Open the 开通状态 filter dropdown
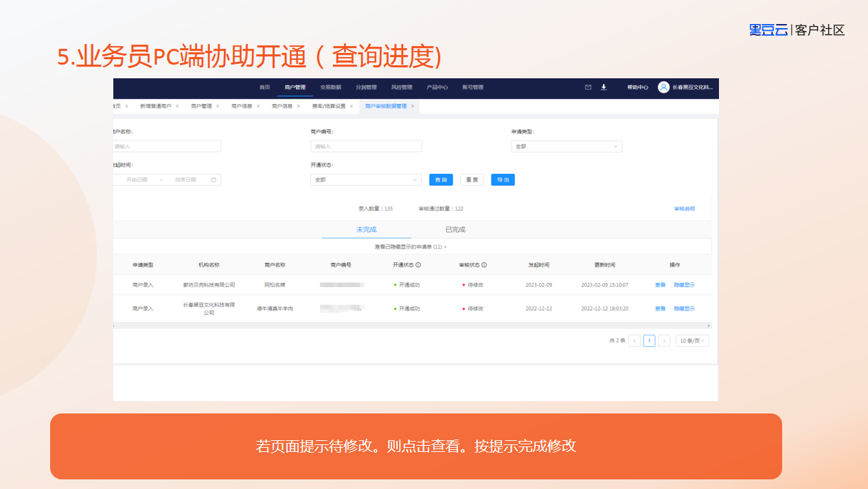Screen dimensions: 868x489 coord(366,180)
